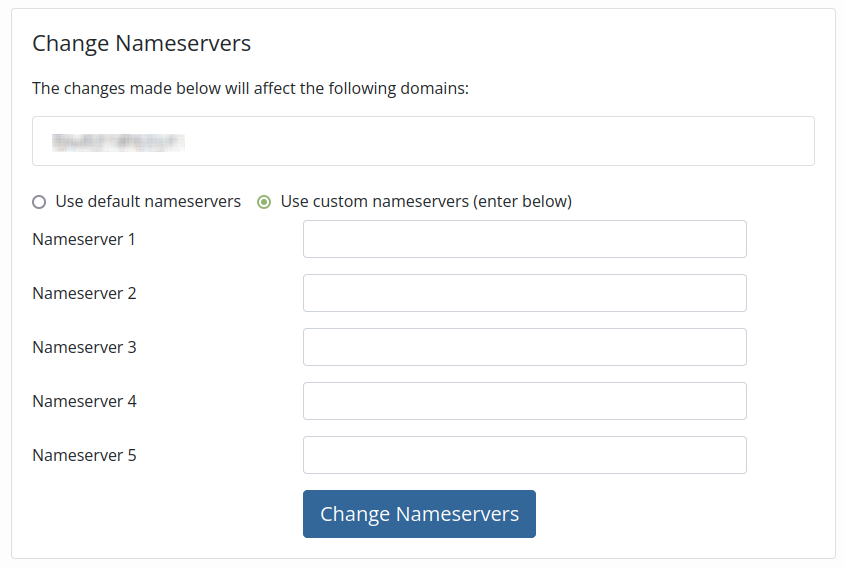Focus the Nameserver 3 text field

coord(524,347)
